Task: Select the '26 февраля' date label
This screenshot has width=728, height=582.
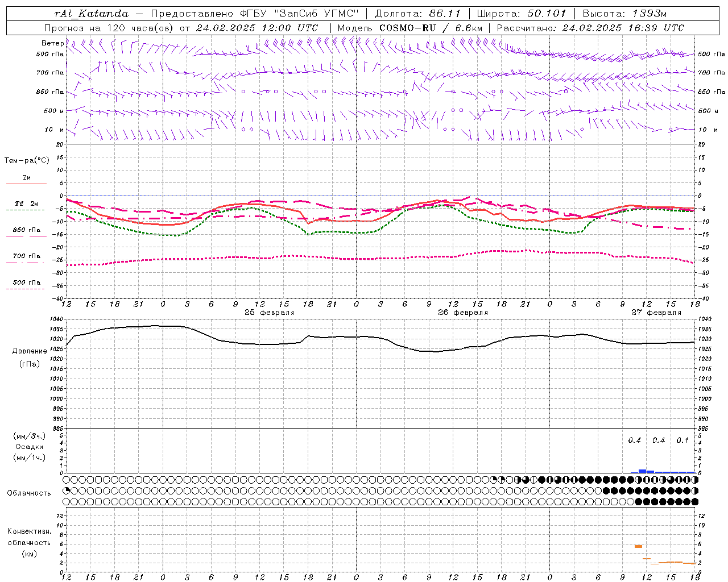Action: point(463,313)
